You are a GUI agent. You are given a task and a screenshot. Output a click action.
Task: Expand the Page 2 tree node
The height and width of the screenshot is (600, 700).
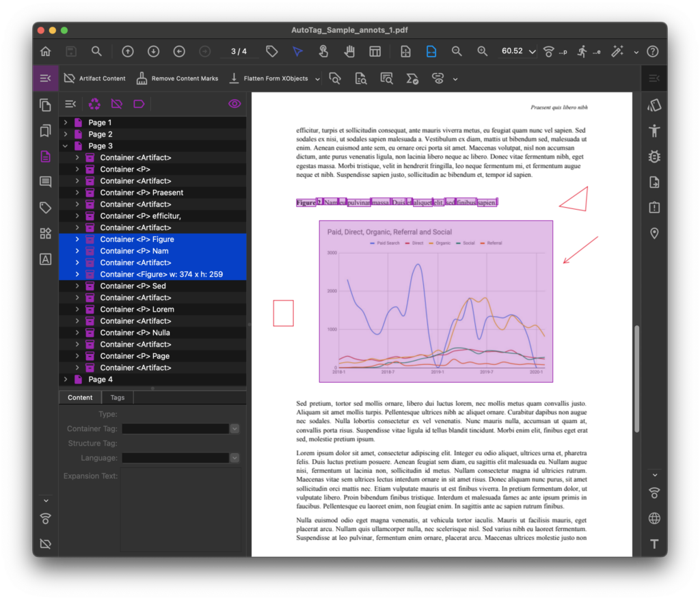(x=66, y=134)
